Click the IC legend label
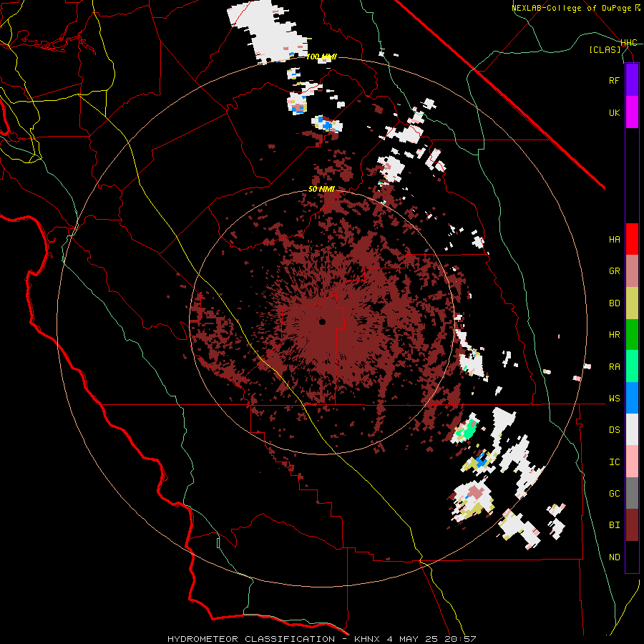This screenshot has width=644, height=644. 614,462
